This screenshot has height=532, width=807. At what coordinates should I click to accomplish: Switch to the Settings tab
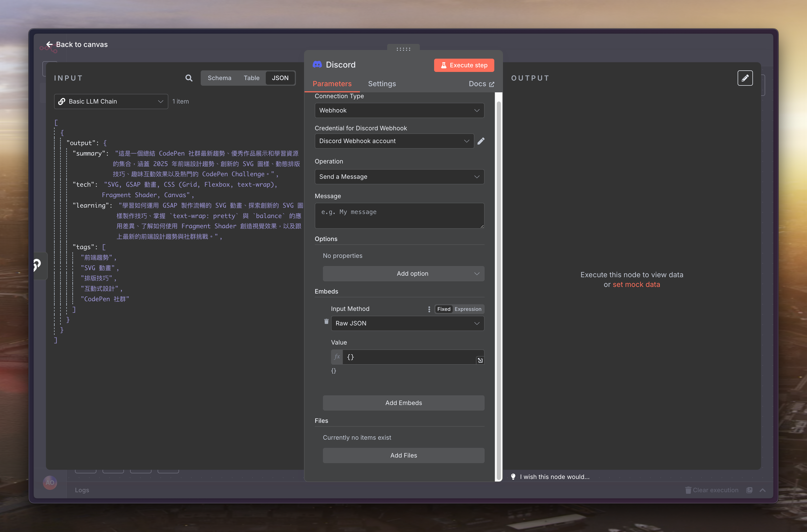pyautogui.click(x=382, y=84)
